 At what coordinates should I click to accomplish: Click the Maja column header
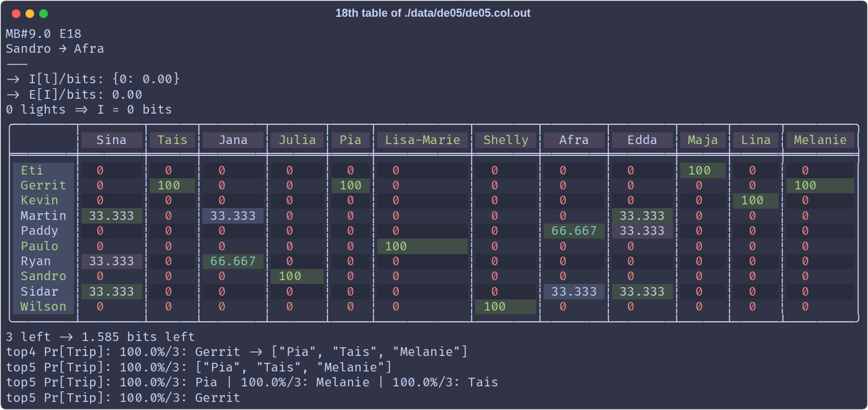[x=703, y=140]
